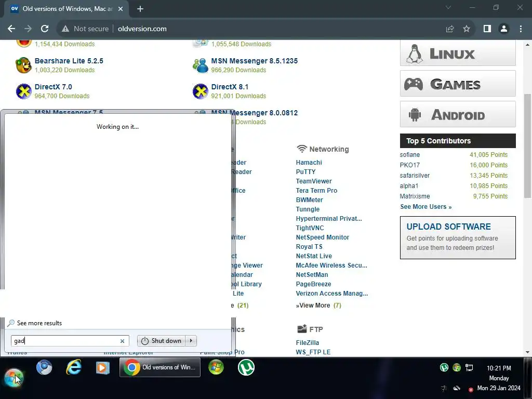The image size is (532, 399).
Task: Expand the Shut down options arrow
Action: pyautogui.click(x=191, y=341)
